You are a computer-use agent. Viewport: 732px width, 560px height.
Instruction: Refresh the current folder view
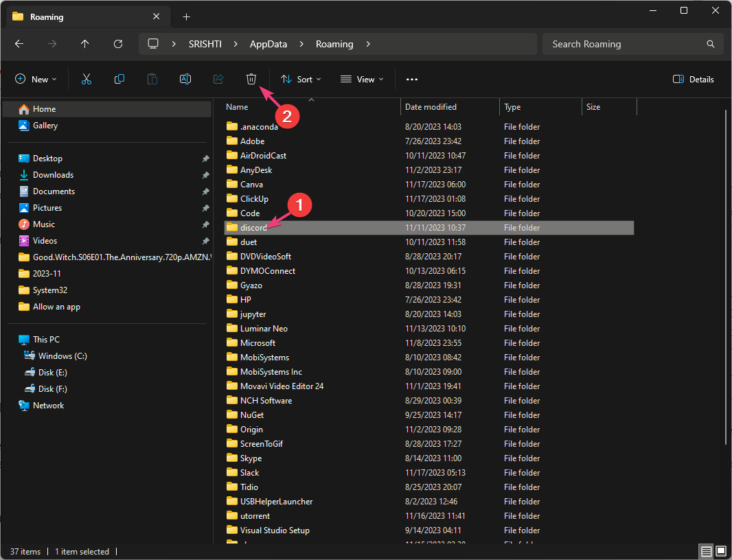117,43
